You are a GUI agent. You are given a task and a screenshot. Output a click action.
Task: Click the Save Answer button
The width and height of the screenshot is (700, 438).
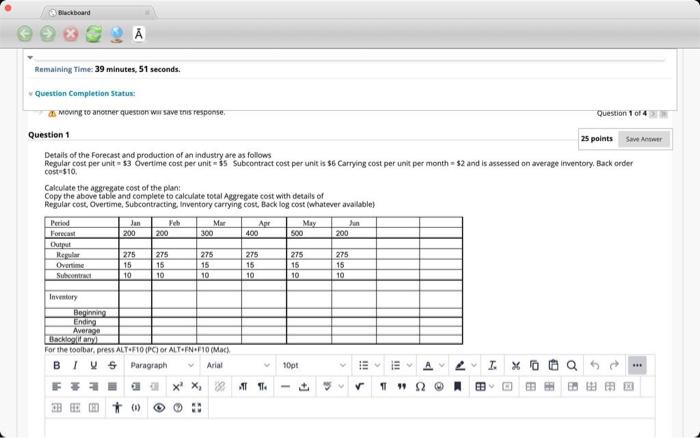(644, 139)
